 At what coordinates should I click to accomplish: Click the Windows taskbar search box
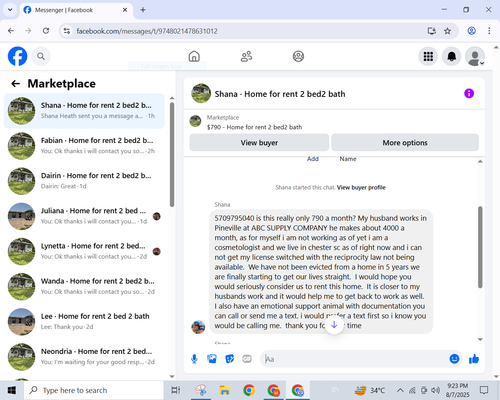(x=94, y=390)
